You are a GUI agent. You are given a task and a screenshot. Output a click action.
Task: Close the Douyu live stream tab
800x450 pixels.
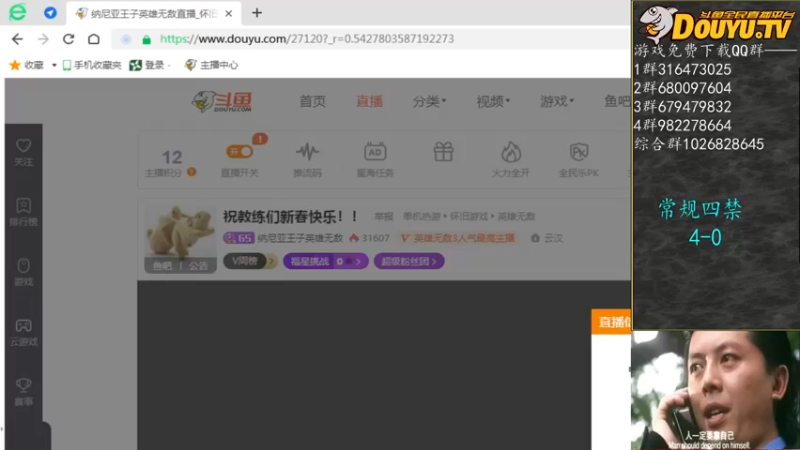(x=229, y=14)
